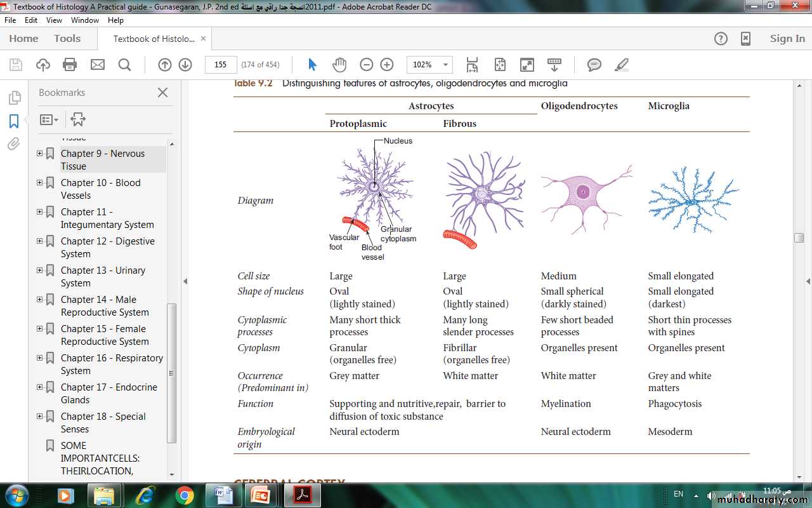Open the bookmarks options dropdown menu
The width and height of the screenshot is (812, 508).
point(49,119)
